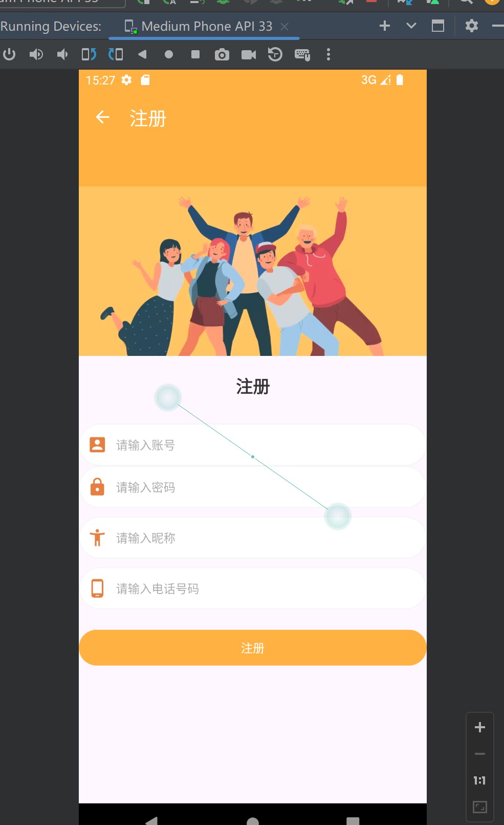Open the snapshots restore icon

pyautogui.click(x=275, y=54)
